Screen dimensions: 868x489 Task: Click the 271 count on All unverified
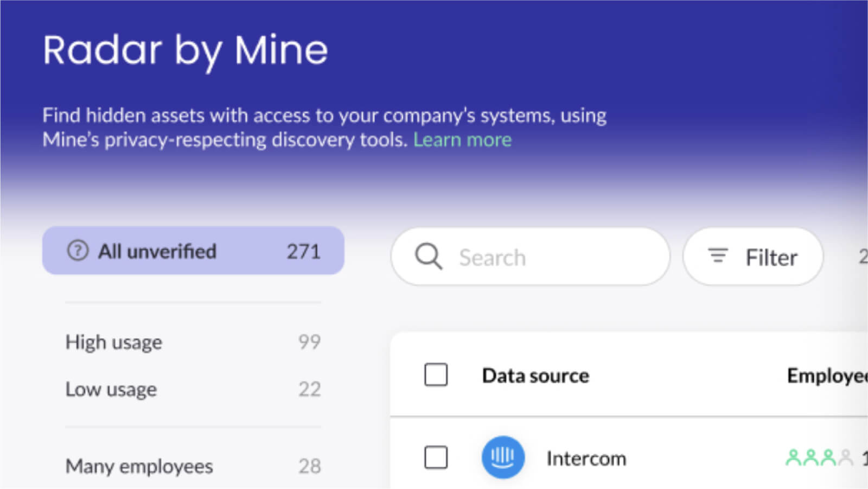click(304, 251)
